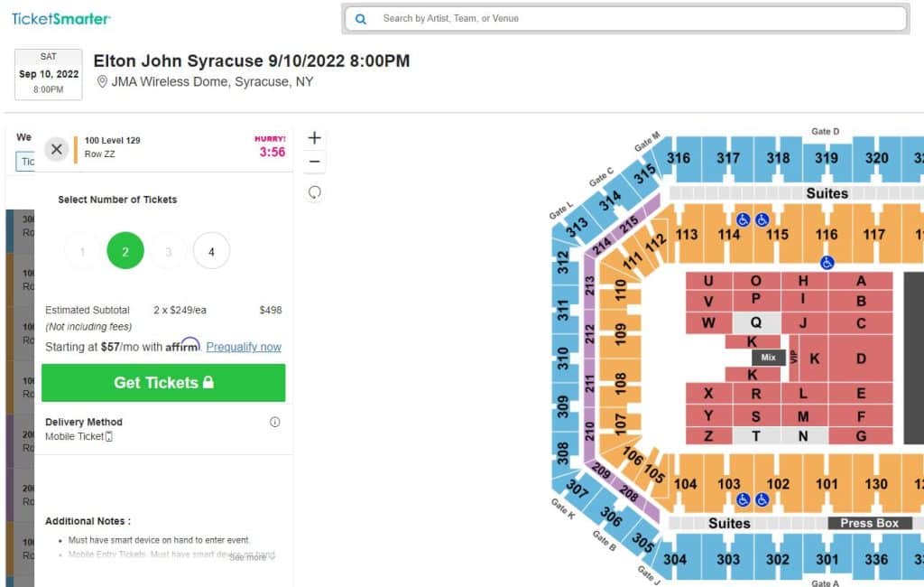
Task: Click the wheelchair icon near section 116
Action: 827,263
